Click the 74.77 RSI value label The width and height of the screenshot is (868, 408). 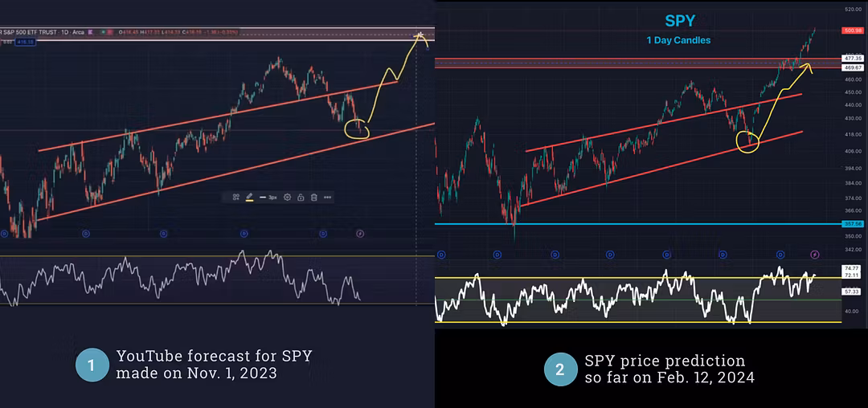(x=852, y=267)
